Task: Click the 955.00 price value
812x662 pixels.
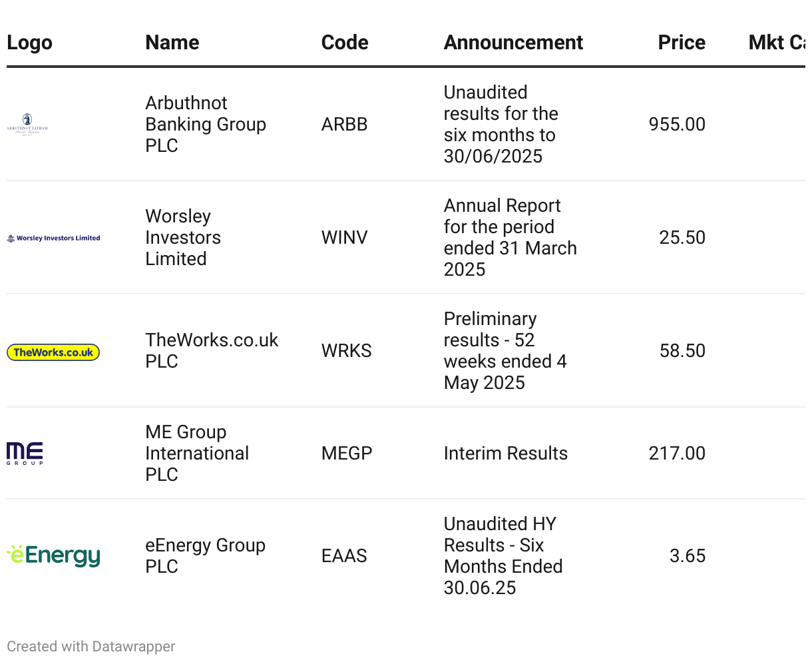Action: click(677, 124)
